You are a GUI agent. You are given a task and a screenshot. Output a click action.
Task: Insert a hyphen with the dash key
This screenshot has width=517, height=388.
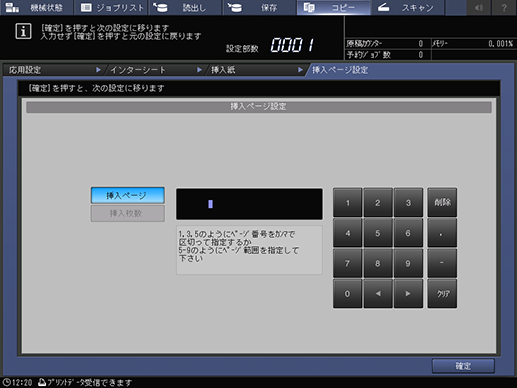442,263
